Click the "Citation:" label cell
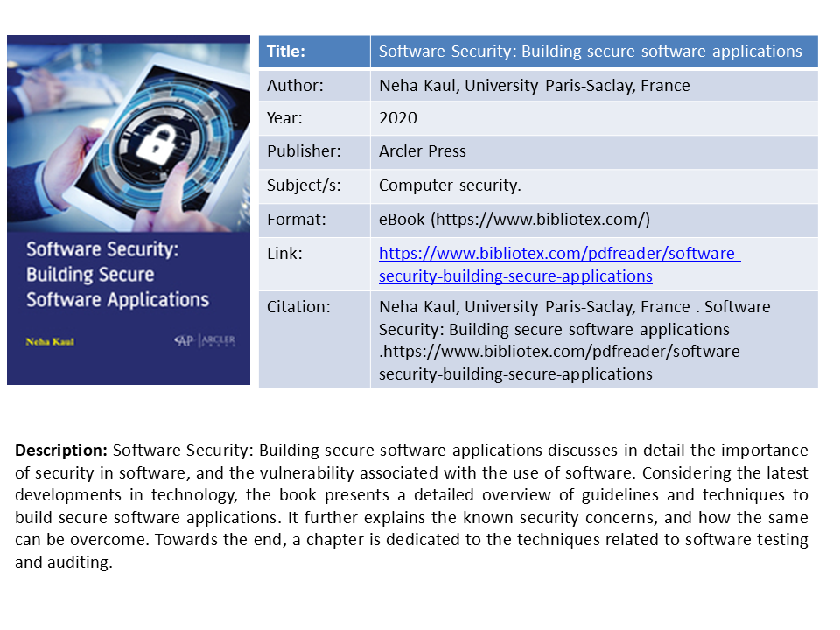The image size is (840, 630). click(314, 339)
